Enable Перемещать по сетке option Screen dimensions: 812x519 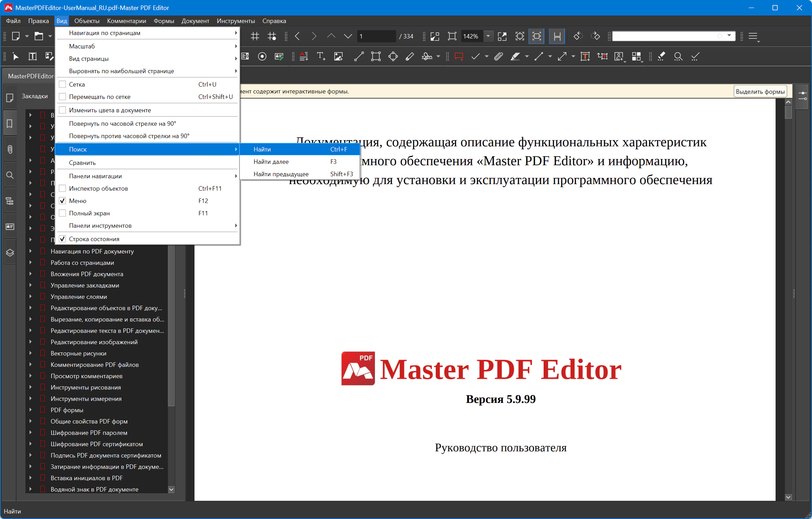tap(63, 97)
